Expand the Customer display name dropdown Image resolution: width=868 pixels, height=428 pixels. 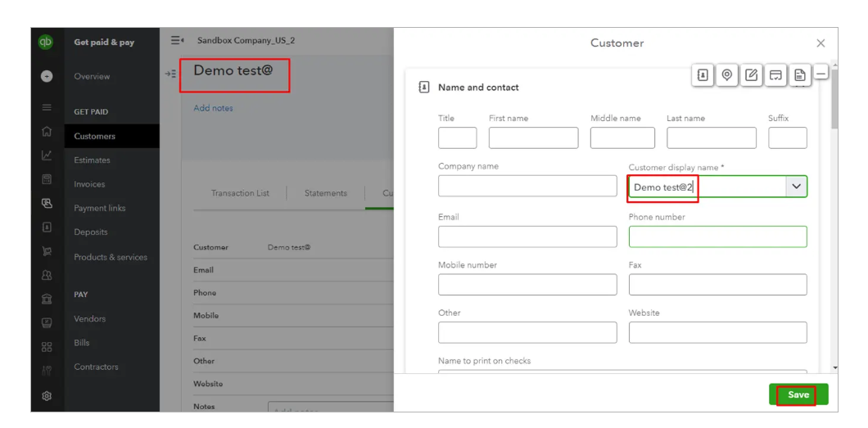[x=796, y=187]
